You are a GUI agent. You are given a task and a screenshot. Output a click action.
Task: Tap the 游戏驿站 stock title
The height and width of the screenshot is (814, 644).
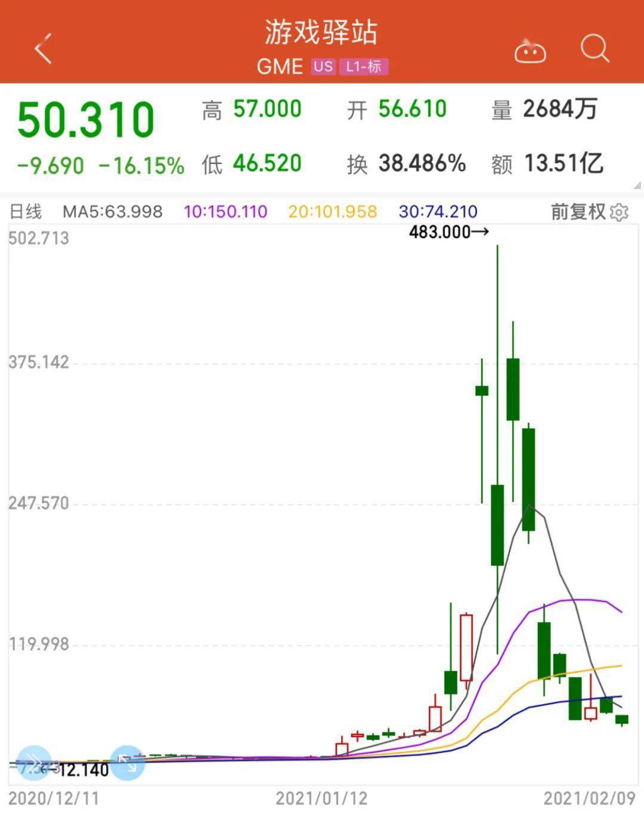pyautogui.click(x=321, y=32)
